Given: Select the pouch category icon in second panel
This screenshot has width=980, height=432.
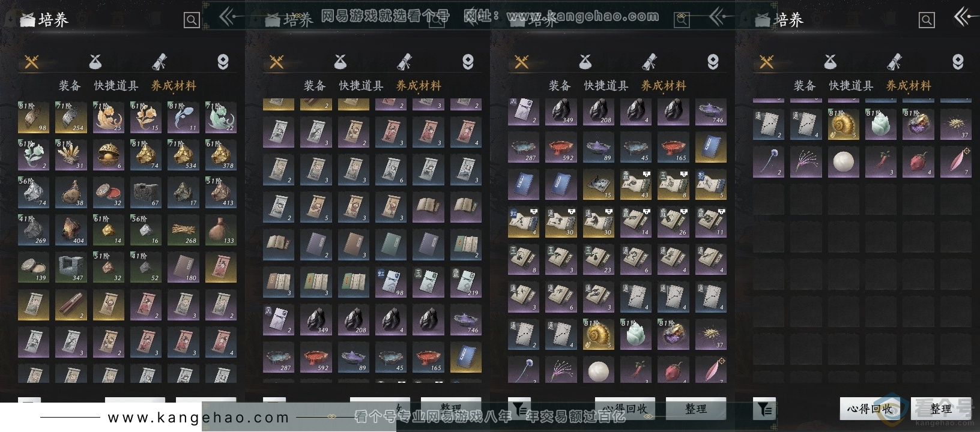Looking at the screenshot, I should coord(340,61).
